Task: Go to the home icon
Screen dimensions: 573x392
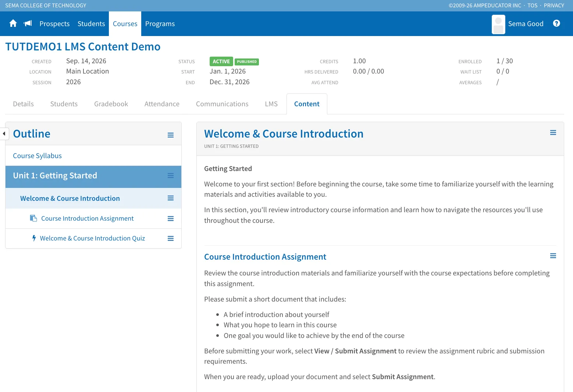Action: 13,24
